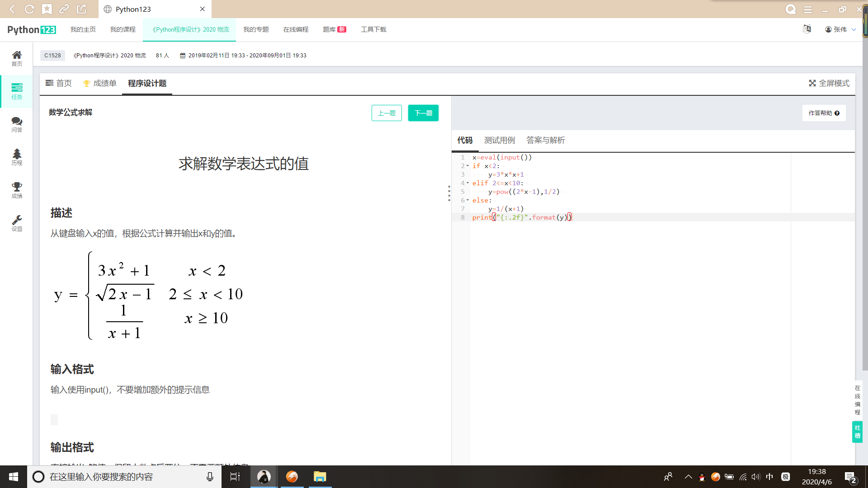Collapse the if block on line 2
Viewport: 868px width, 488px height.
467,166
